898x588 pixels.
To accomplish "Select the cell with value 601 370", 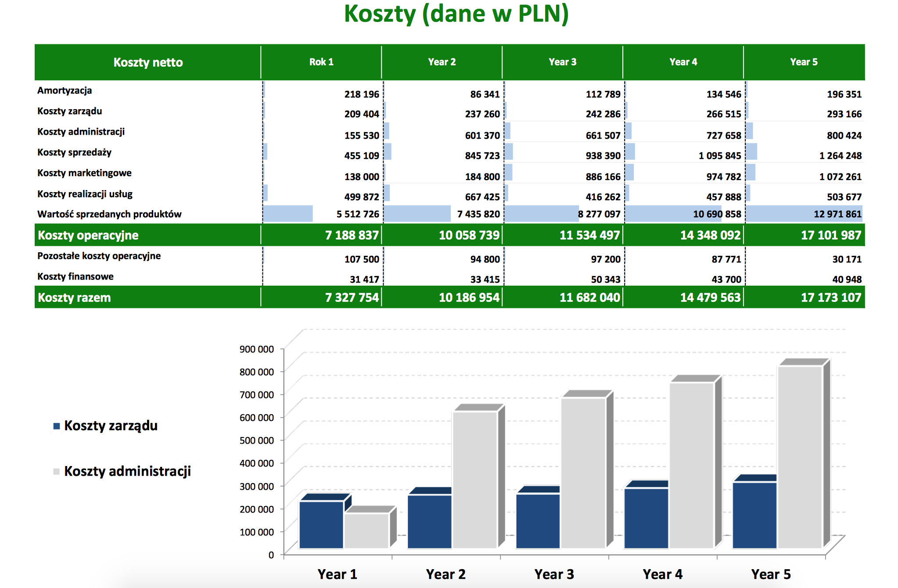I will click(x=482, y=136).
